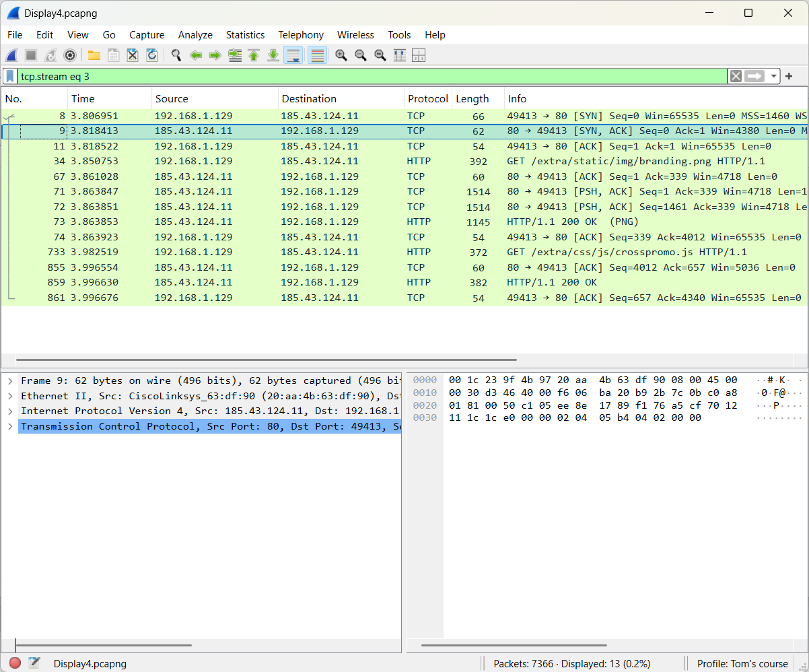
Task: Save this capture file icon
Action: click(x=114, y=55)
